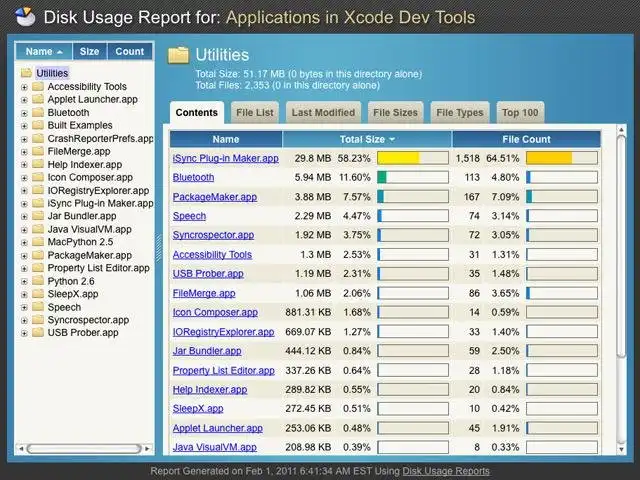Click folder icon beside Jar Bundler.app in tree
This screenshot has width=640, height=480.
pos(38,216)
